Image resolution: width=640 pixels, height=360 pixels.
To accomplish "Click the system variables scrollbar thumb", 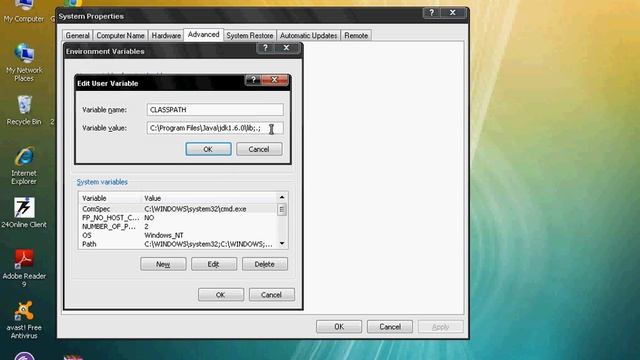I will (x=282, y=209).
